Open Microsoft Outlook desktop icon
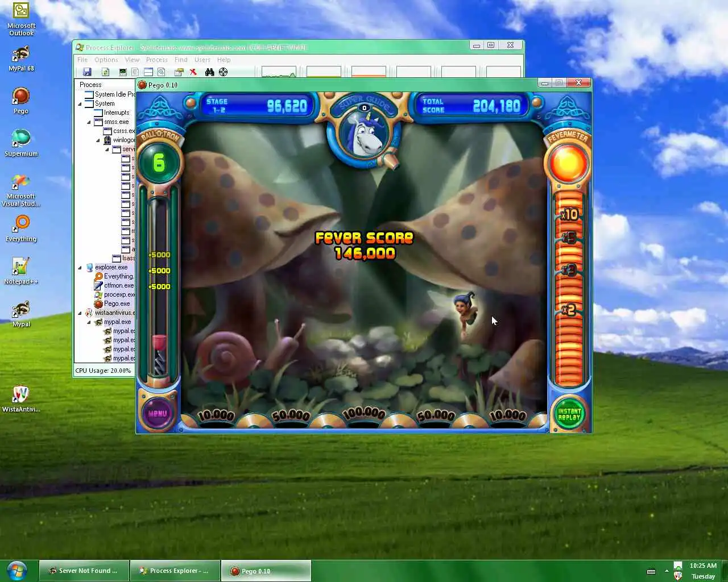Image resolution: width=728 pixels, height=582 pixels. tap(21, 20)
